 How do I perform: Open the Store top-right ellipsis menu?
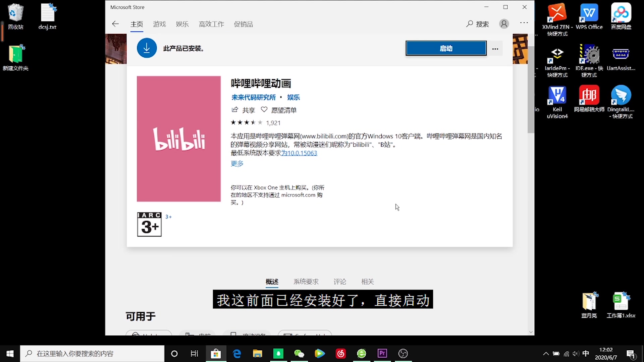tap(524, 23)
